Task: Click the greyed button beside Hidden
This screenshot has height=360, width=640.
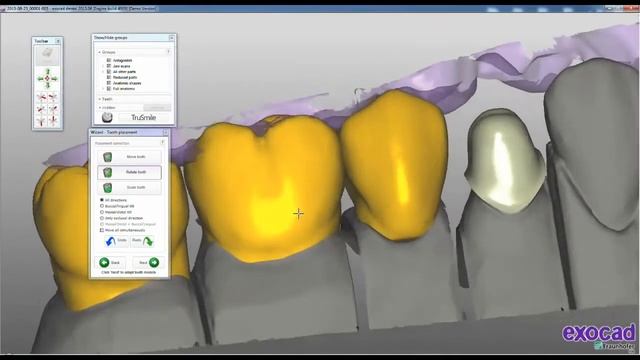Action: (x=157, y=107)
